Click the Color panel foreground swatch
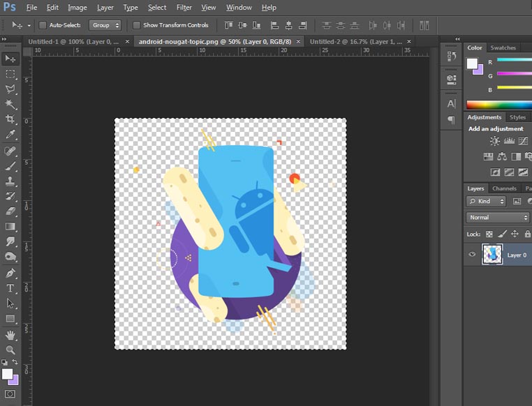 [472, 63]
